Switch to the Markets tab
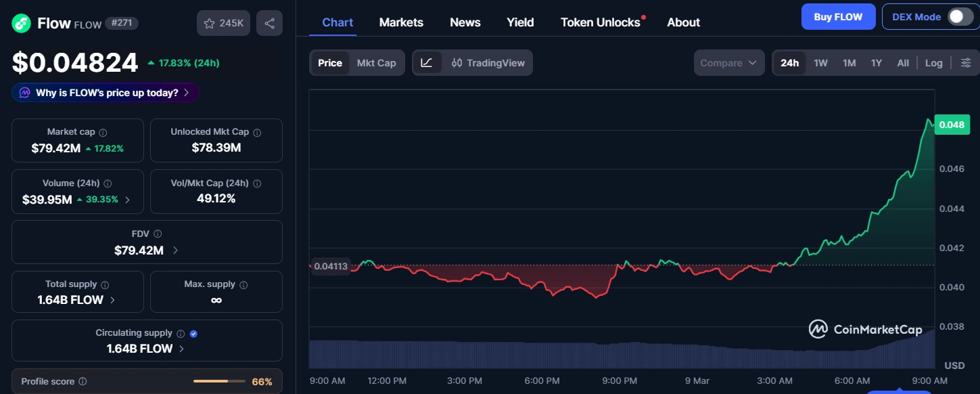 pyautogui.click(x=401, y=22)
